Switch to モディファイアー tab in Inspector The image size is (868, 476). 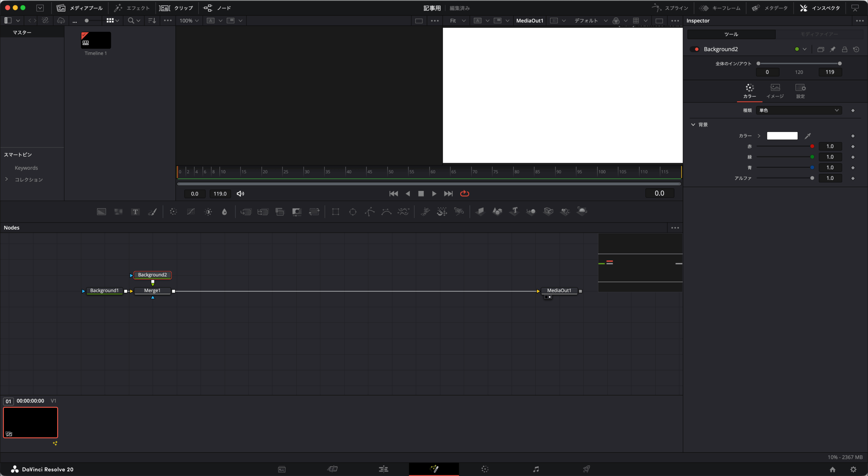(x=819, y=34)
